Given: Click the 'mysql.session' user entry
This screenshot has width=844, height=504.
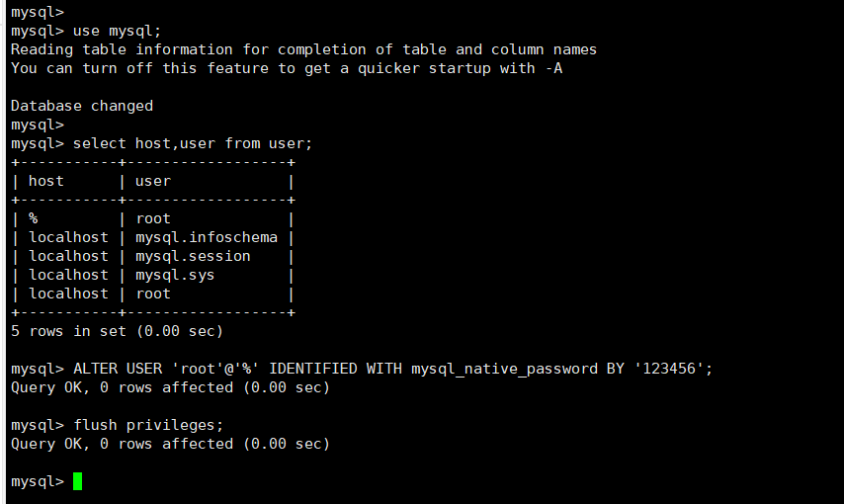Looking at the screenshot, I should (x=193, y=256).
